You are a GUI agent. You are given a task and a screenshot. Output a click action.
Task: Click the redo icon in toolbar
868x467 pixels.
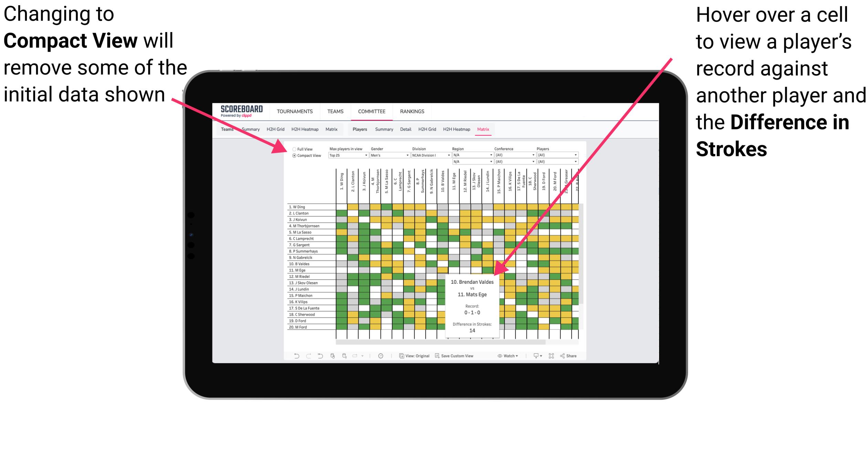(306, 356)
